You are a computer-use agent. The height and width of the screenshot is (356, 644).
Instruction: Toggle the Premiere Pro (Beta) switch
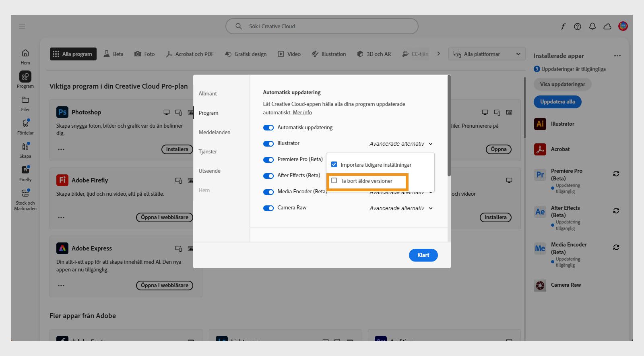point(268,160)
